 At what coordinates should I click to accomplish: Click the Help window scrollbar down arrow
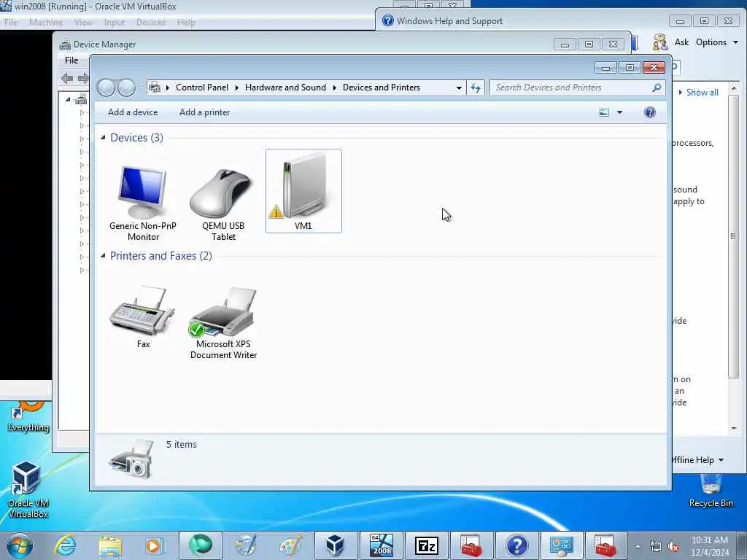[734, 428]
